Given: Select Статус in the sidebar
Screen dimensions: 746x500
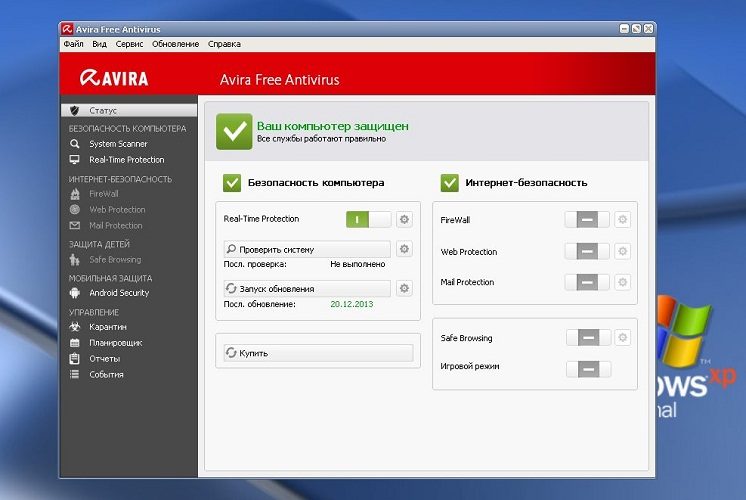Looking at the screenshot, I should tap(129, 110).
